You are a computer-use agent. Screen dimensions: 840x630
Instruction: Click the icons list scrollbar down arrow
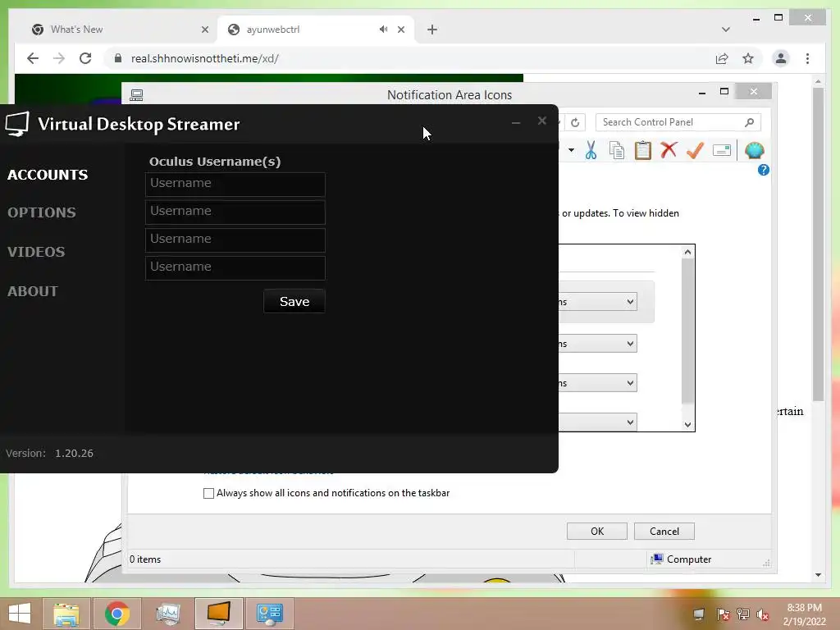pos(688,424)
